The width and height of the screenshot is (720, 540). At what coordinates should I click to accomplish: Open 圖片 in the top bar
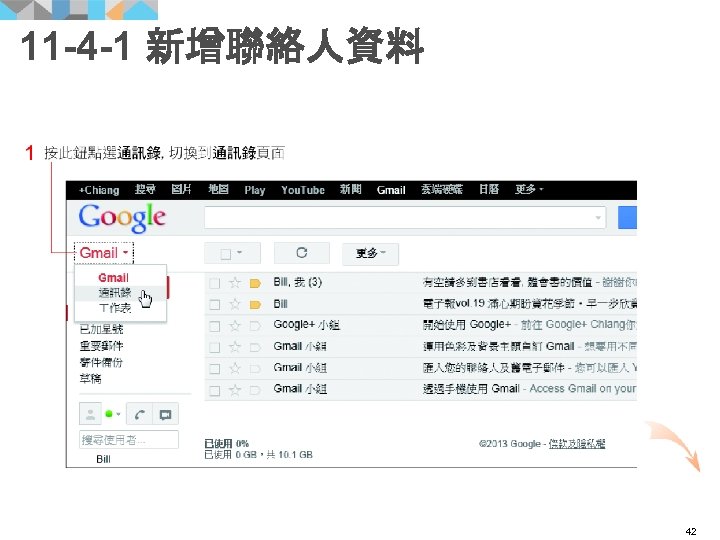181,189
